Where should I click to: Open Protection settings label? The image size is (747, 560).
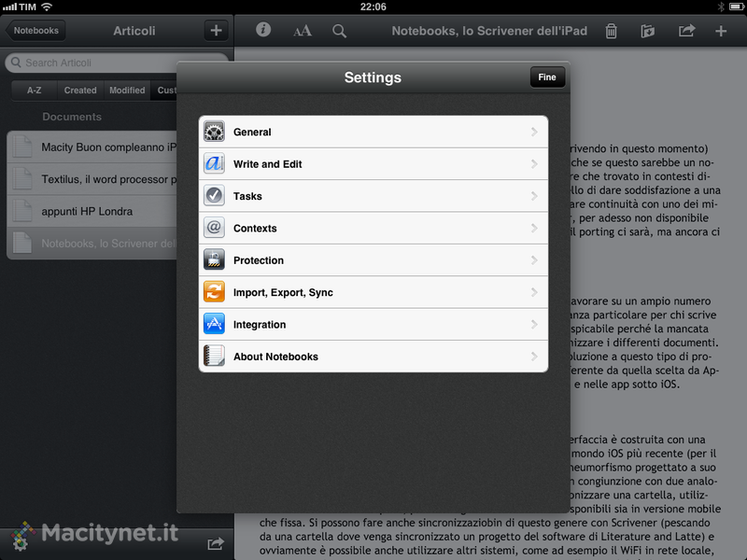click(x=259, y=260)
